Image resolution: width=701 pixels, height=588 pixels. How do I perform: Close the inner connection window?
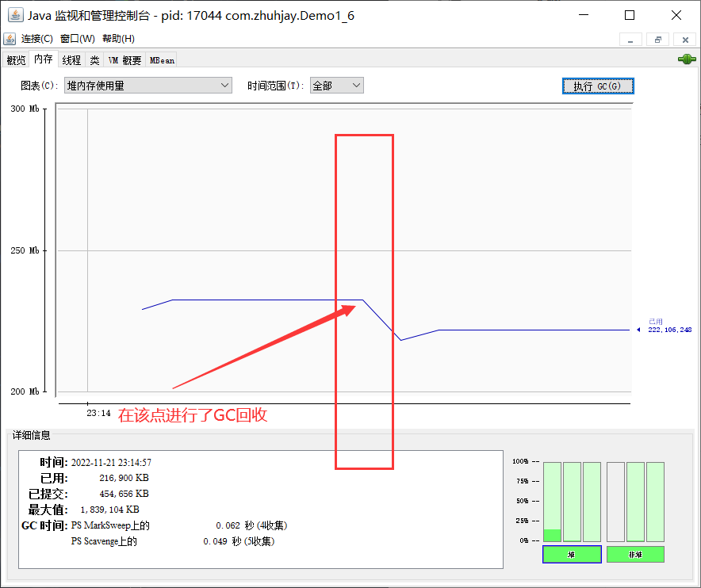coord(684,39)
